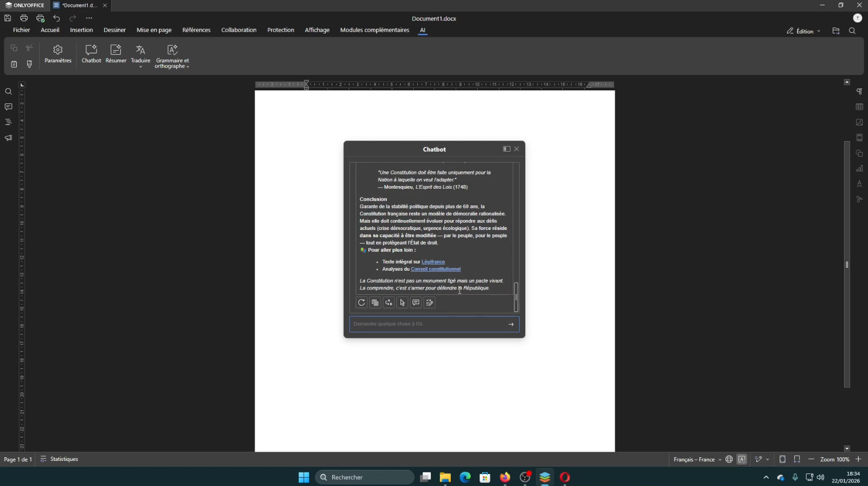The image size is (868, 486).
Task: Expand the Traduire dropdown
Action: coord(140,66)
